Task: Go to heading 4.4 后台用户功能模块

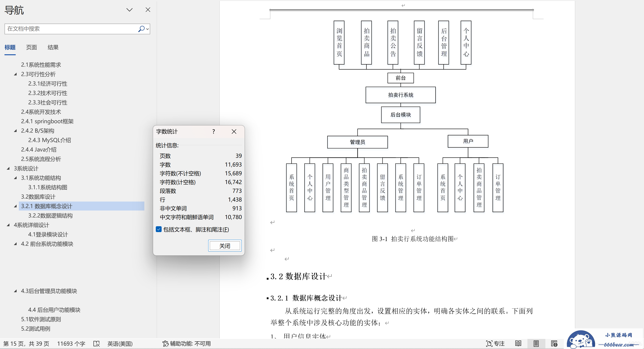Action: click(x=54, y=310)
